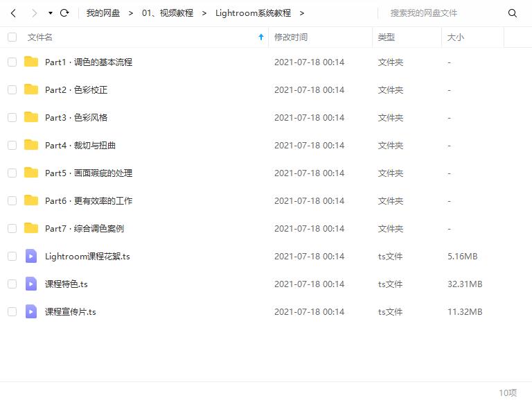Click the Lightroom课程花絮.ts video file icon
Screen dimensions: 532x405
point(31,256)
